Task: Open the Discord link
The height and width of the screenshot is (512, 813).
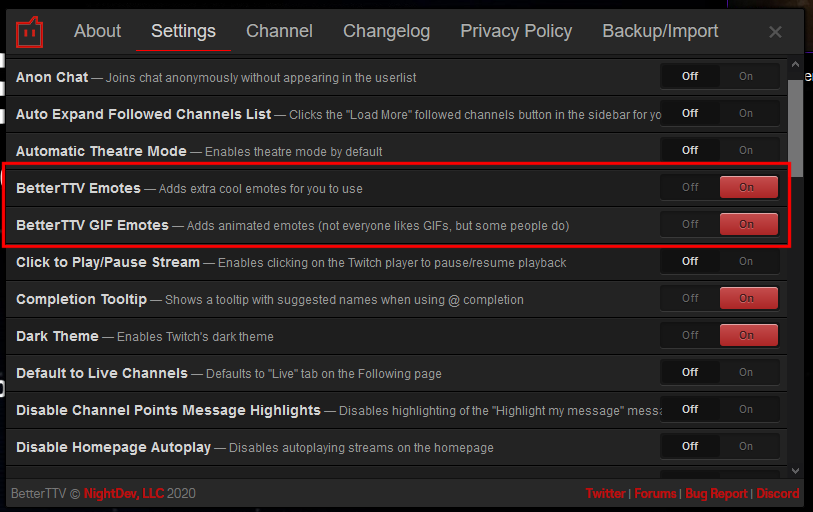Action: (778, 493)
